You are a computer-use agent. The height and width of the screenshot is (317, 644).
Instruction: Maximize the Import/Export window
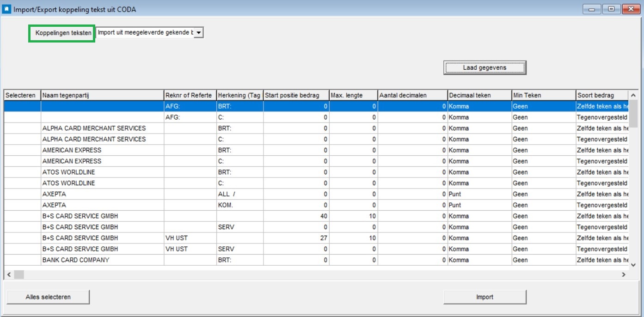pyautogui.click(x=611, y=9)
